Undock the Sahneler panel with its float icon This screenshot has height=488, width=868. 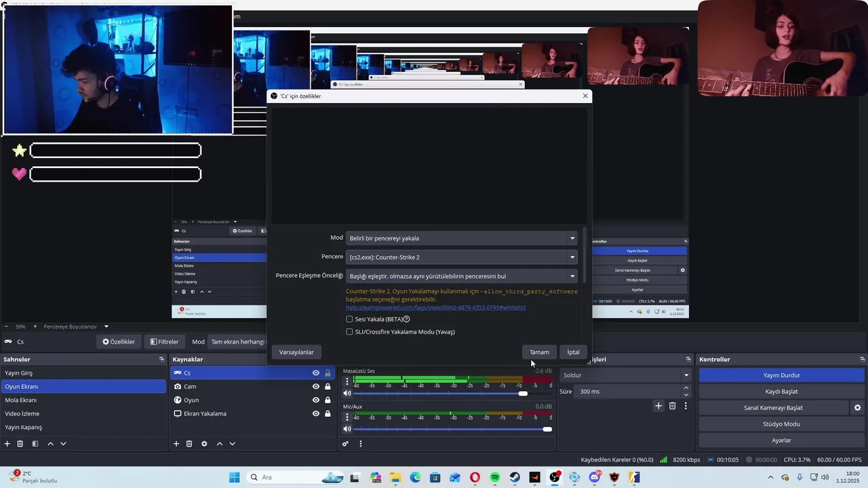[x=161, y=359]
